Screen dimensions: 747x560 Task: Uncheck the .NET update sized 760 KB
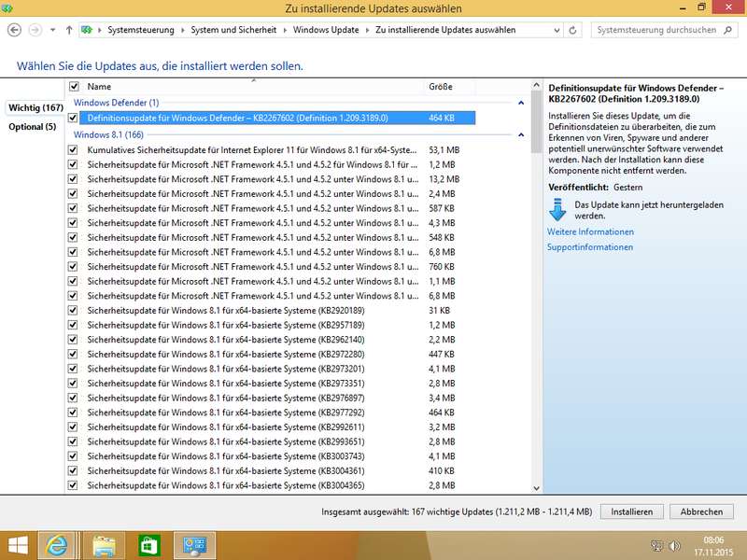73,267
